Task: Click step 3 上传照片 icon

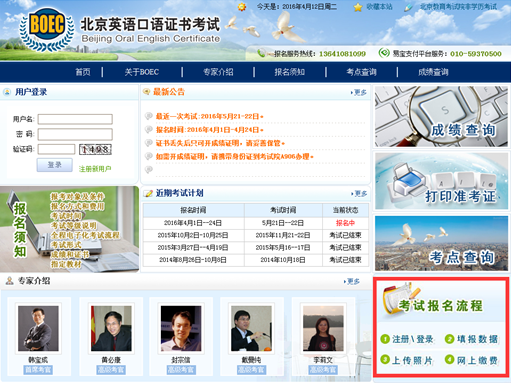Action: click(x=385, y=359)
